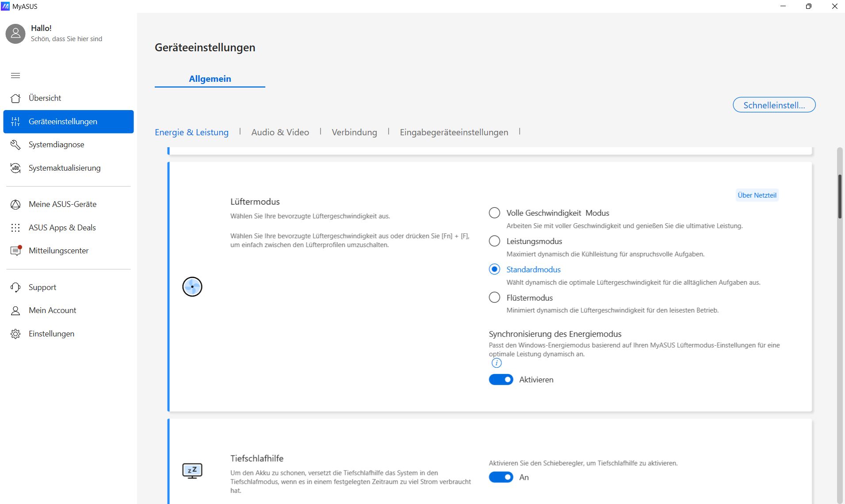Viewport: 845px width, 504px height.
Task: Open Meine ASUS-Geräte icon
Action: click(15, 204)
